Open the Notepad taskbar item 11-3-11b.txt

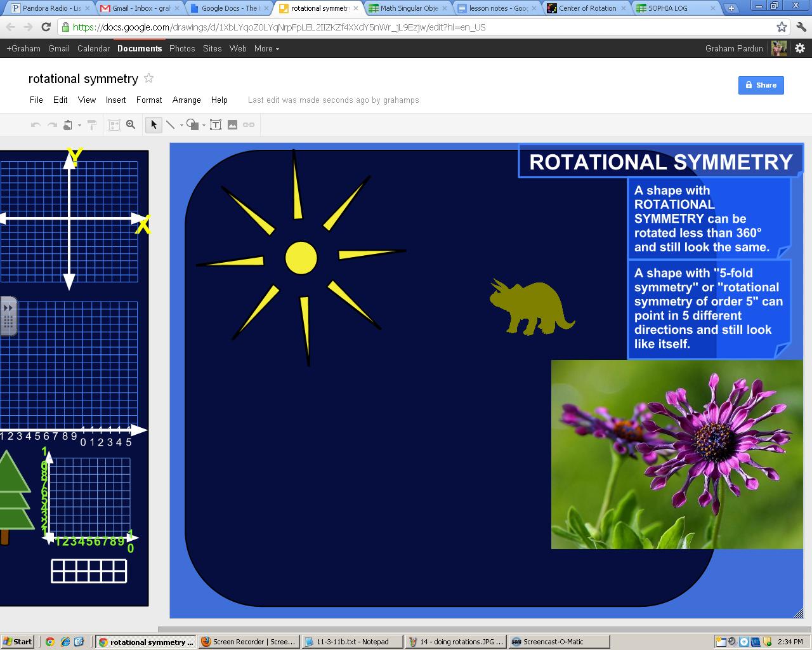pyautogui.click(x=353, y=642)
